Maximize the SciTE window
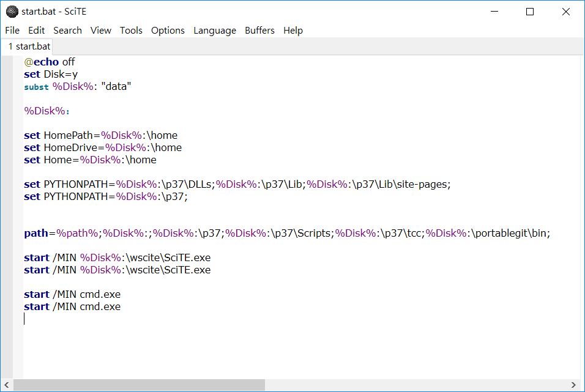The image size is (585, 392). coord(530,12)
